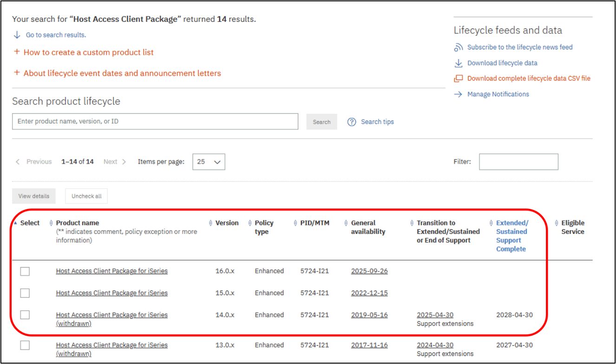Open the 2024-04-30 transition date link
Screen dimensions: 616x364
point(435,345)
